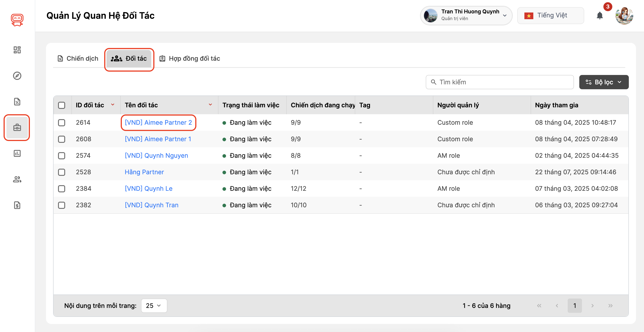Click the Tên đối tác column sort arrow
The image size is (644, 332).
[x=210, y=104]
